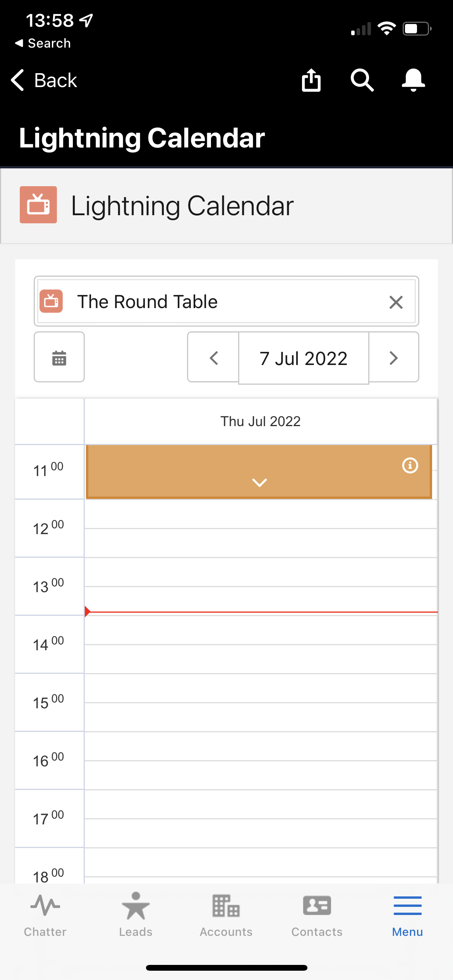This screenshot has height=980, width=453.
Task: Open the Chatter tab
Action: (45, 915)
